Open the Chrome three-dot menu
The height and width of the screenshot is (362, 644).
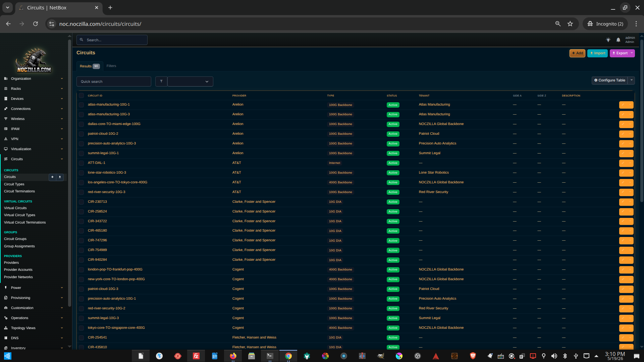[x=636, y=24]
